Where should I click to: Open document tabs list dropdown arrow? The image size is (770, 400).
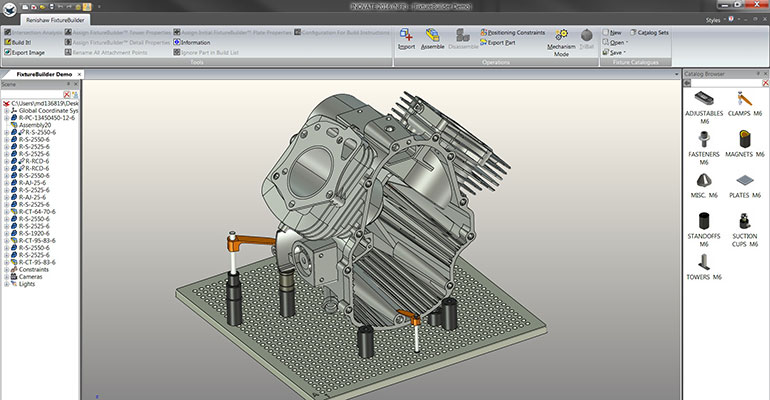[x=677, y=75]
